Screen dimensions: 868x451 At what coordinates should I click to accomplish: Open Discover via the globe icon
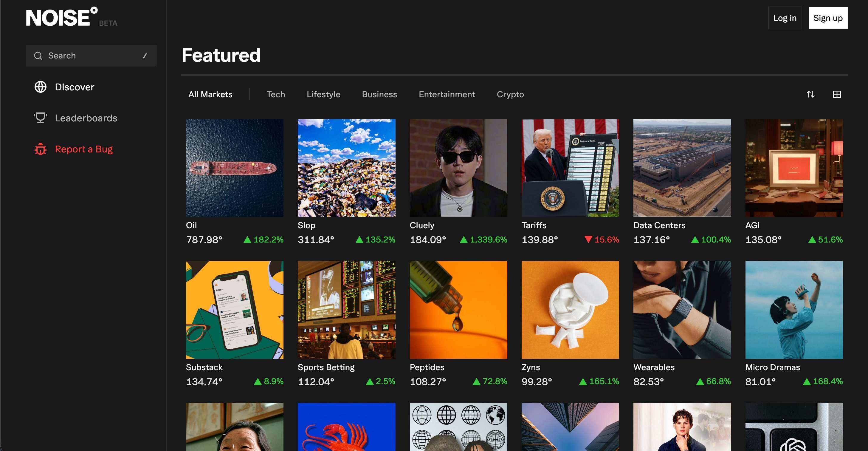click(41, 87)
